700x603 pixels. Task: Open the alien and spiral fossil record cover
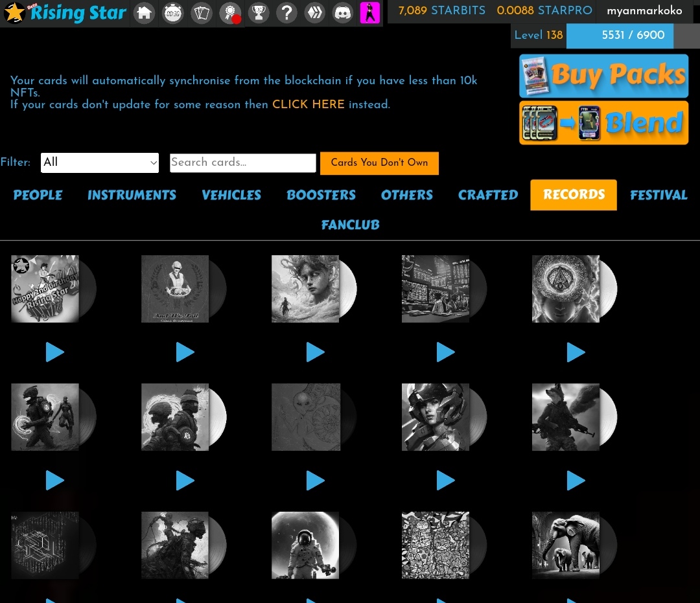click(306, 417)
